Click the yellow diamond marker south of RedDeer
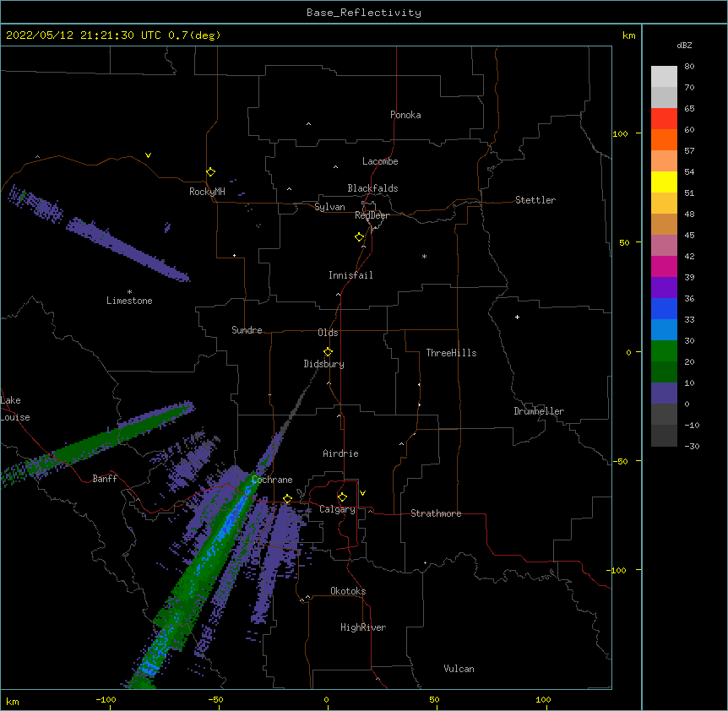728x711 pixels. tap(359, 237)
